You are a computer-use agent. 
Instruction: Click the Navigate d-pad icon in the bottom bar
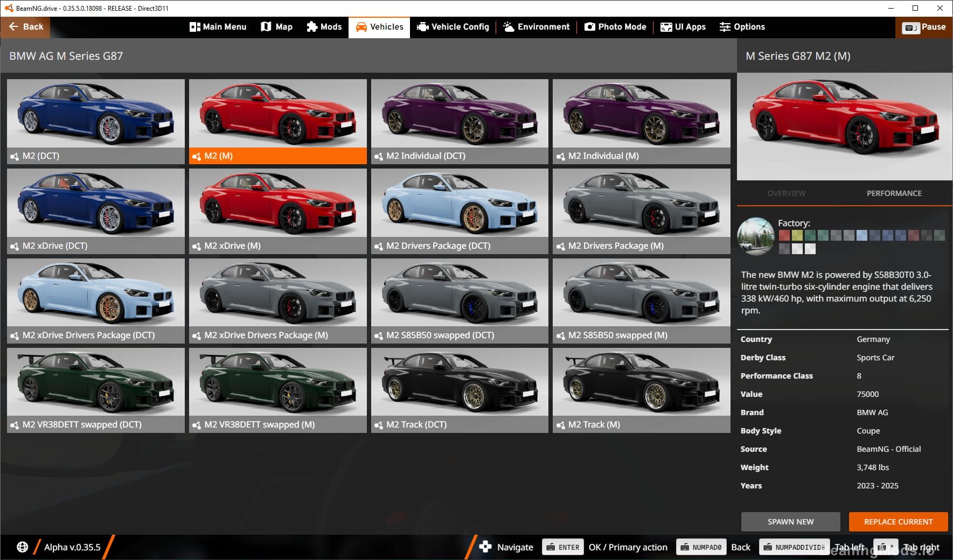(x=485, y=547)
